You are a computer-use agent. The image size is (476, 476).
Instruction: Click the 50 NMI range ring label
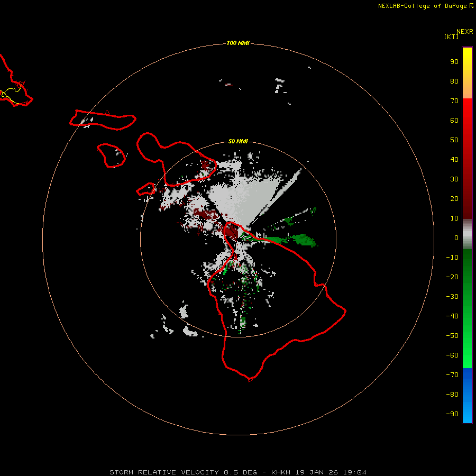[x=237, y=141]
